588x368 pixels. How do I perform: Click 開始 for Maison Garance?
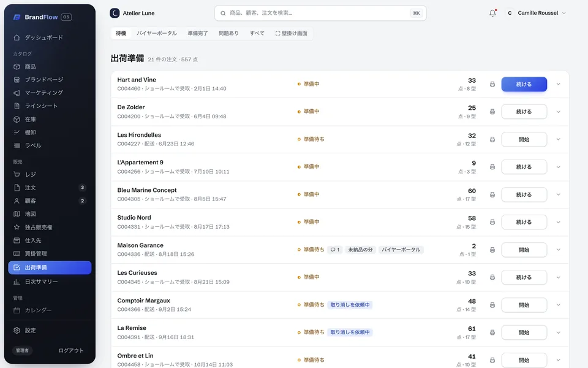coord(524,250)
